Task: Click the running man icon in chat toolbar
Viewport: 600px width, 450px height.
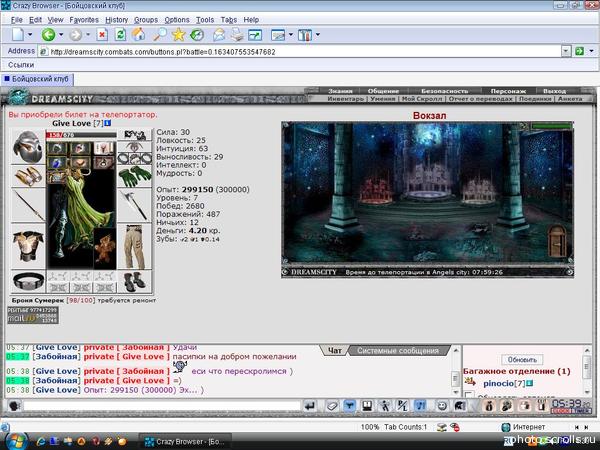Action: pos(385,406)
